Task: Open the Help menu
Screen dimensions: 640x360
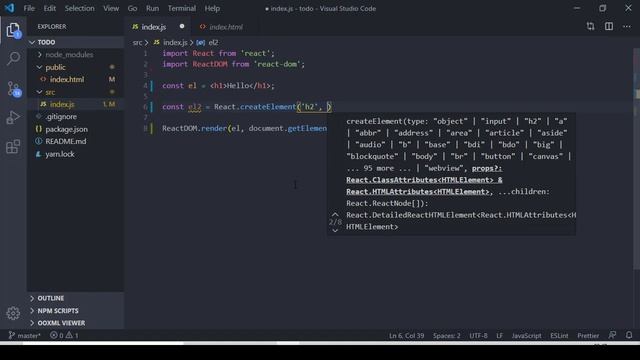Action: [212, 8]
